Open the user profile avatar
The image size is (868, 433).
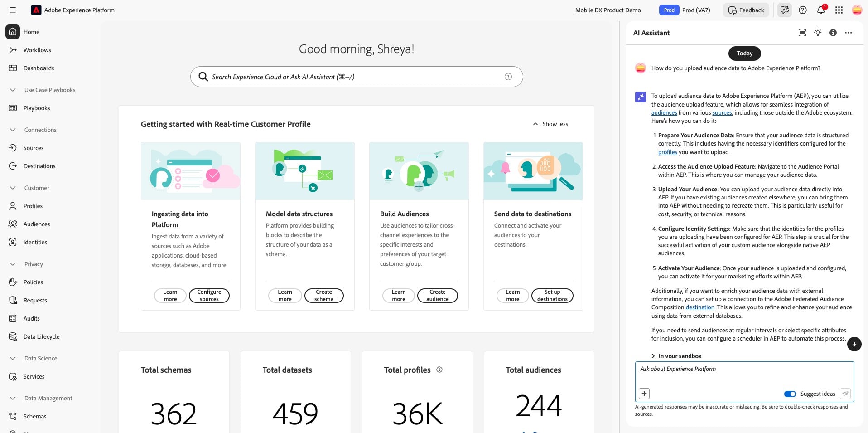coord(857,10)
